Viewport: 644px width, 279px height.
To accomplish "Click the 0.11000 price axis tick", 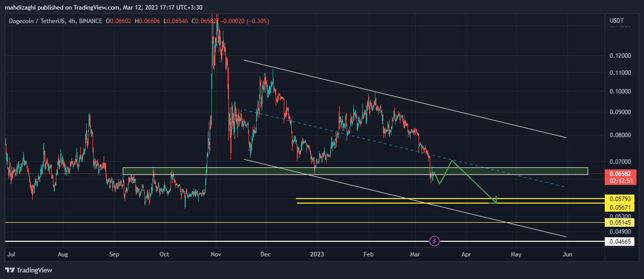I will click(x=619, y=73).
